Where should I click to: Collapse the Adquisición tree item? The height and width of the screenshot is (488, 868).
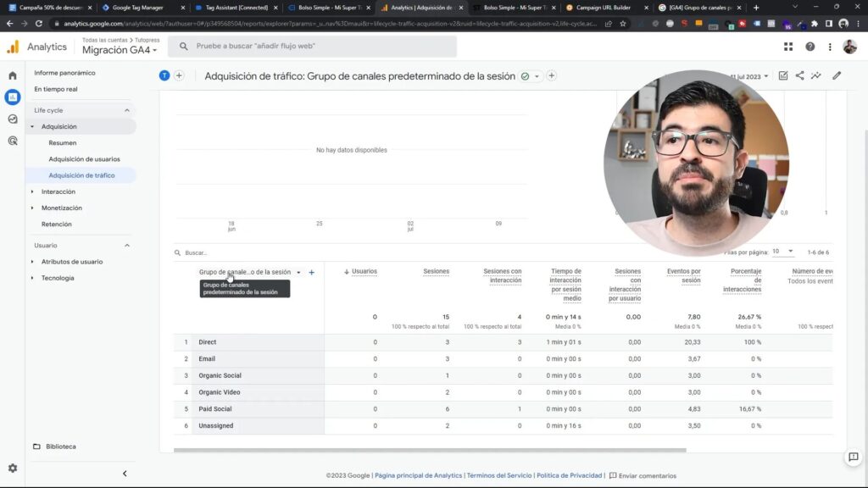[x=32, y=127]
